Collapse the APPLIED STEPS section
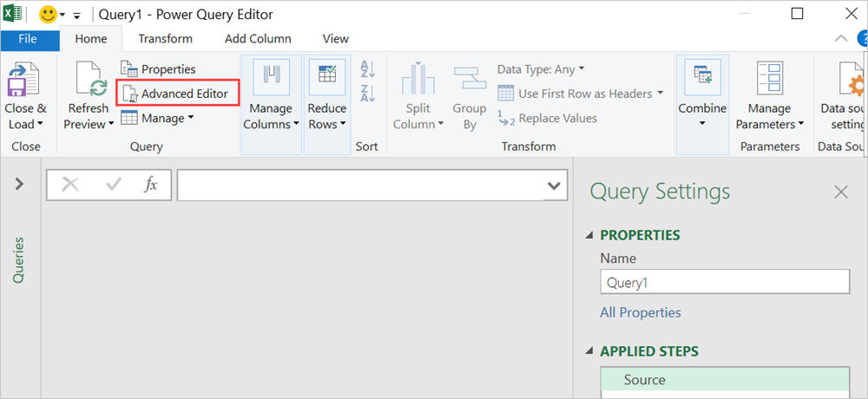This screenshot has height=399, width=868. [x=591, y=352]
